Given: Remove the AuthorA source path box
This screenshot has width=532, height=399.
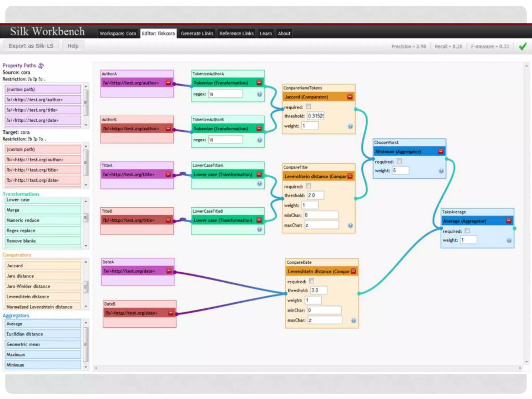Looking at the screenshot, I should pyautogui.click(x=168, y=83).
